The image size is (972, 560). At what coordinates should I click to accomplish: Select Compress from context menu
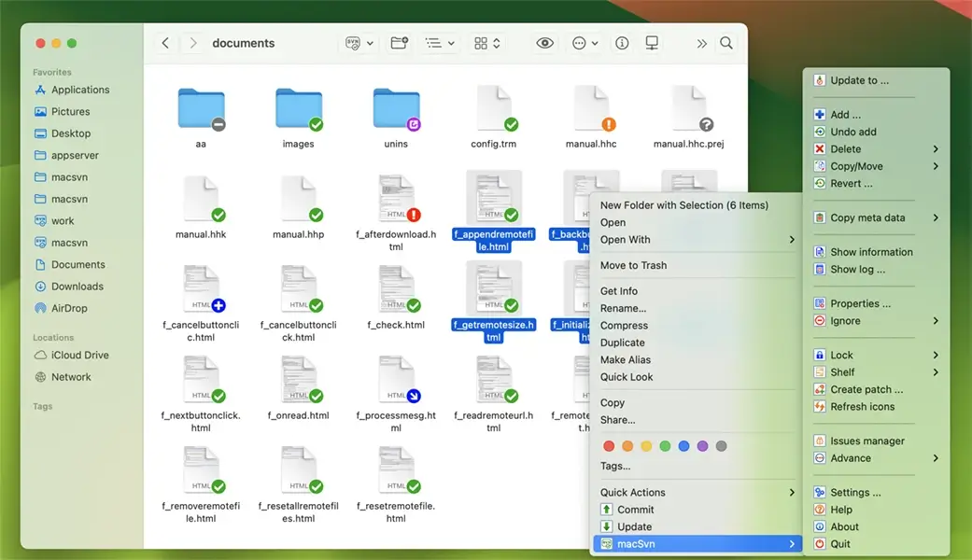624,326
